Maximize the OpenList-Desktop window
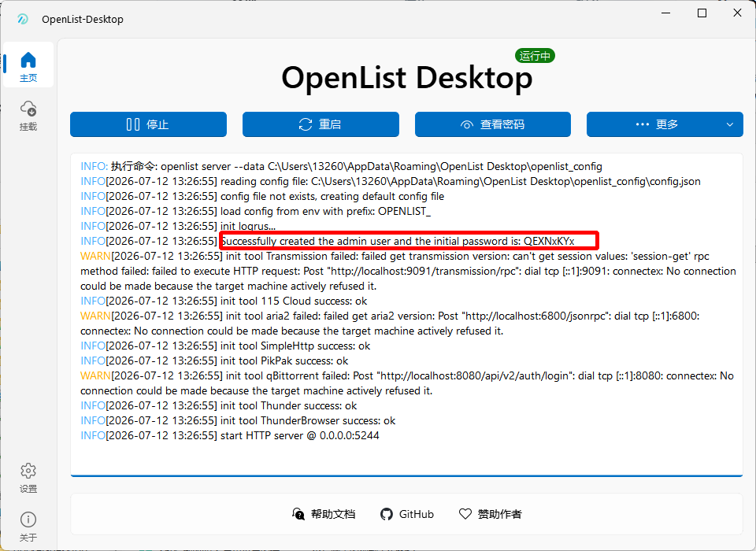 702,13
